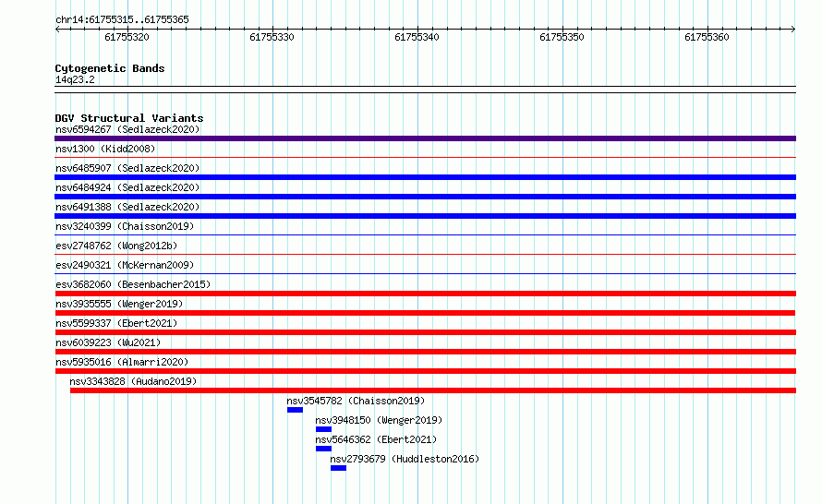Select the thin red line under esv2748762
The width and height of the screenshot is (822, 504).
pos(425,254)
